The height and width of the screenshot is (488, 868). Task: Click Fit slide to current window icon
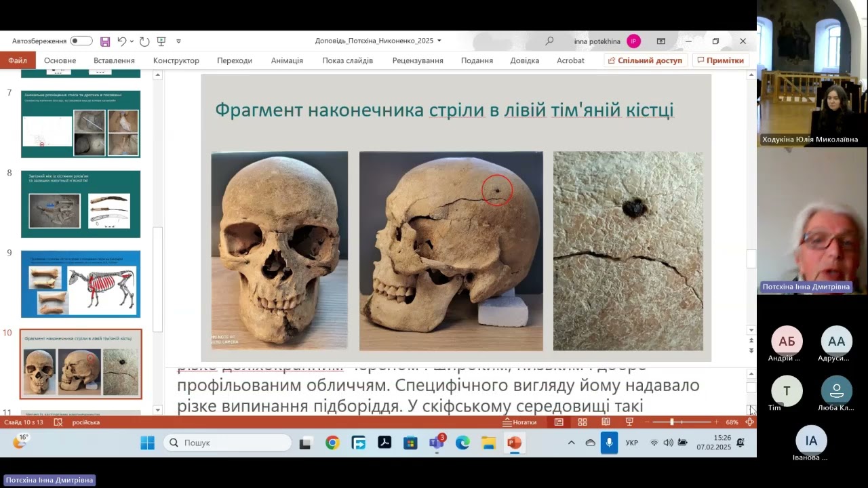pyautogui.click(x=749, y=422)
